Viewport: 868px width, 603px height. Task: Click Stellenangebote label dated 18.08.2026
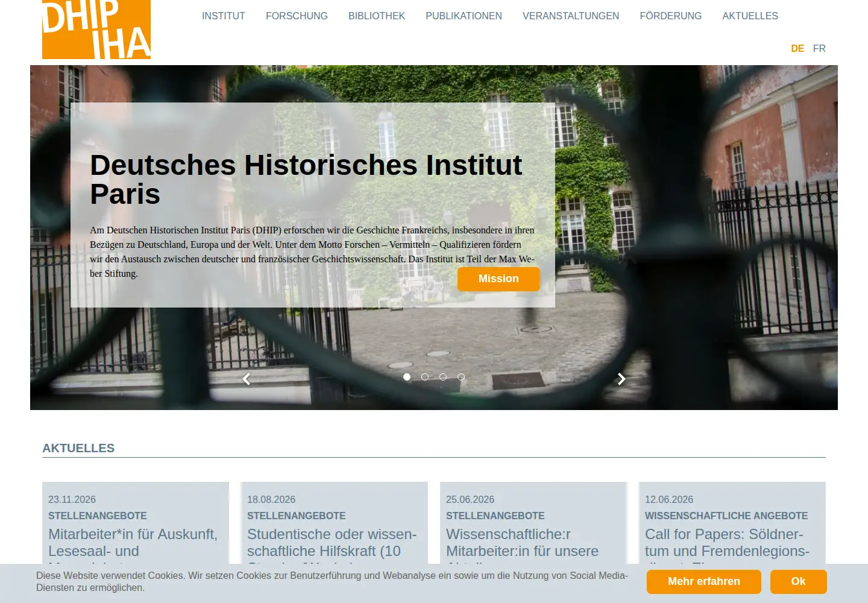(x=297, y=516)
